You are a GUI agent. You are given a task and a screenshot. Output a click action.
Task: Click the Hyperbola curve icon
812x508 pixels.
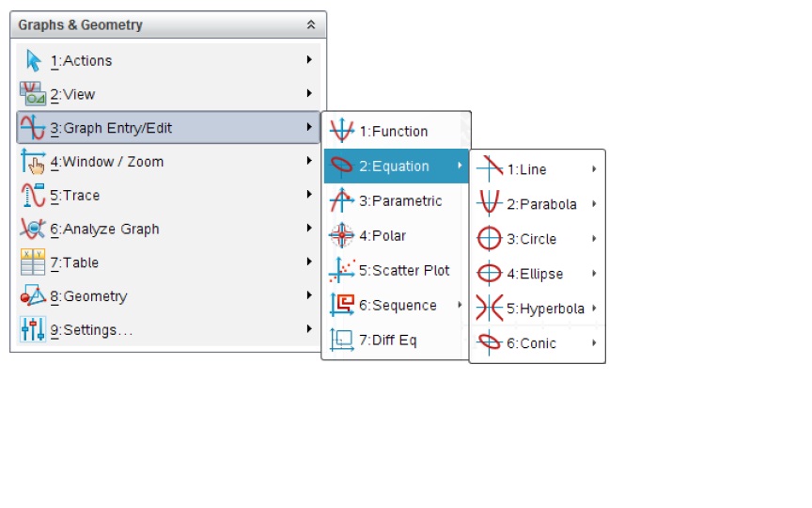tap(490, 309)
